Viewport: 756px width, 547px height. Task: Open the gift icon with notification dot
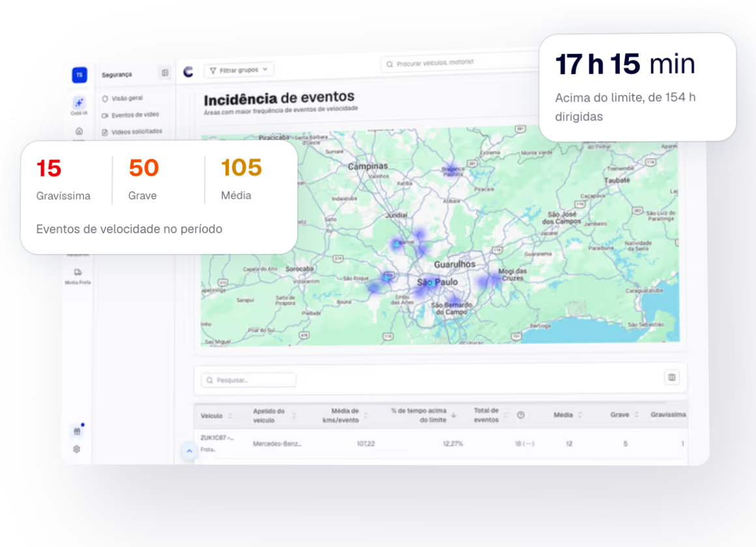click(77, 431)
